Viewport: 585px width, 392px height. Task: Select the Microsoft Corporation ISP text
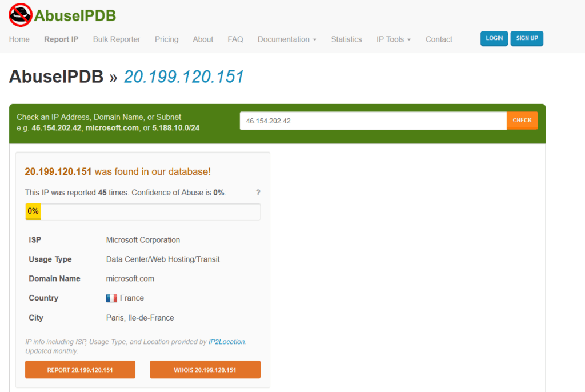(143, 240)
